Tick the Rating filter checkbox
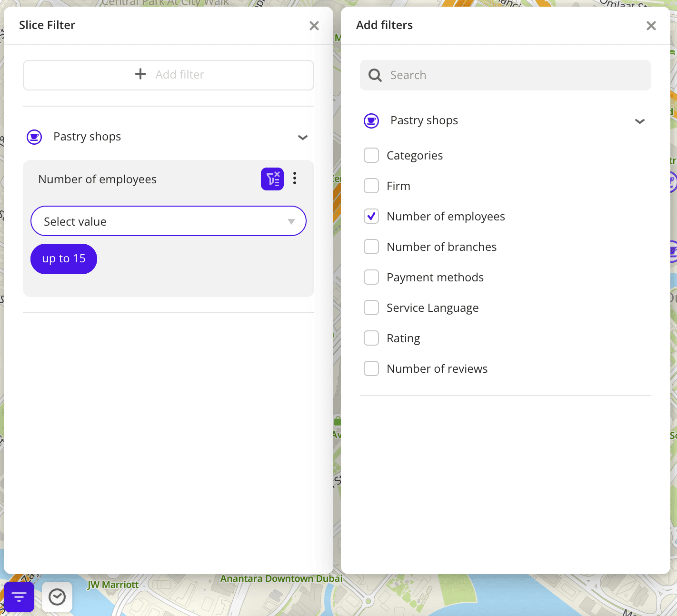Screen dimensions: 677x616 point(371,338)
